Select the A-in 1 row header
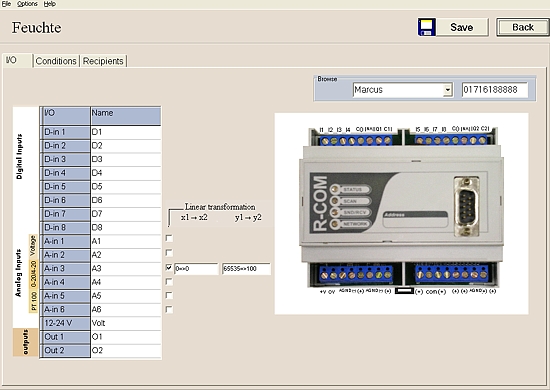 [65, 242]
